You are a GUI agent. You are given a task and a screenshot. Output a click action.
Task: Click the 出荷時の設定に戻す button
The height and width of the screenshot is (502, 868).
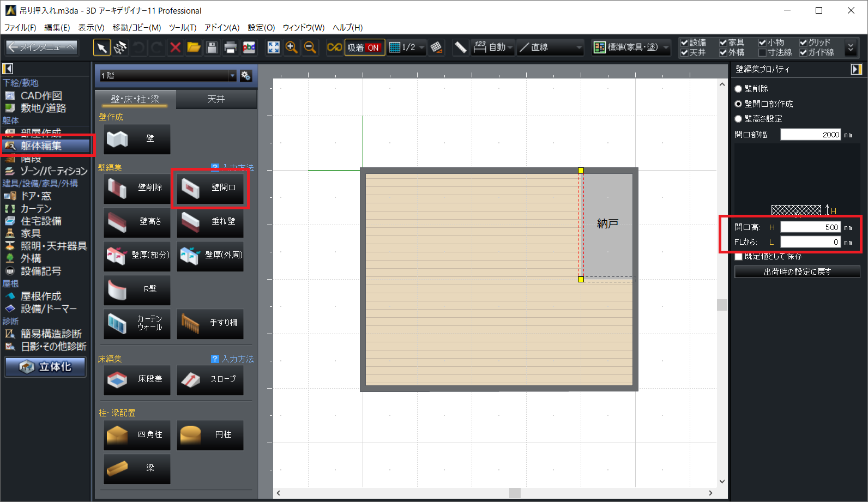click(797, 272)
